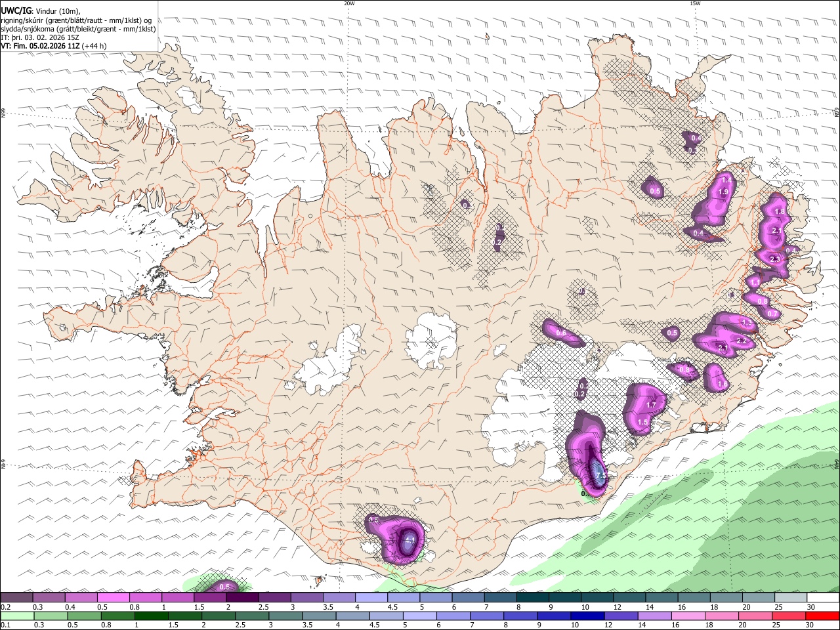This screenshot has width=840, height=630.
Task: Pick the bright pink 0.5 snow-scale swatch
Action: click(x=113, y=598)
